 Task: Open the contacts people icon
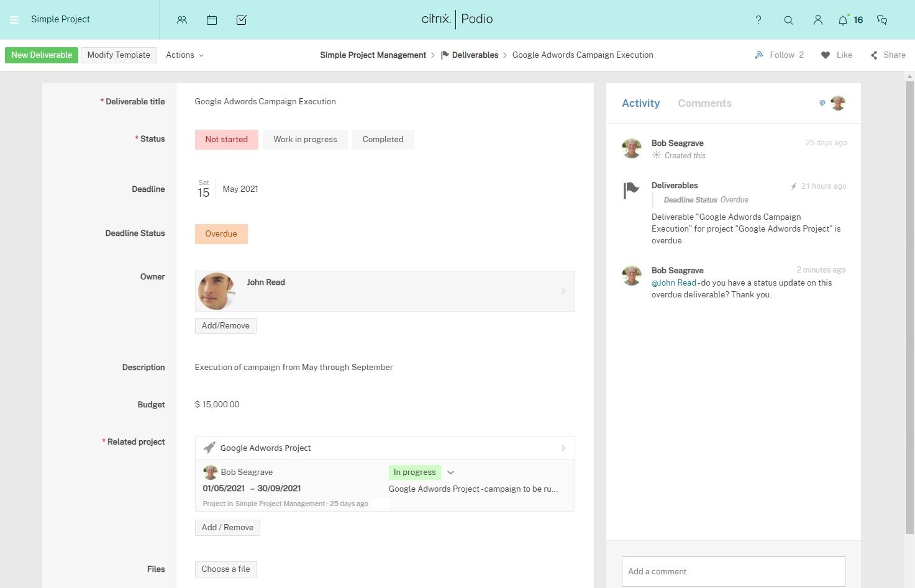[x=182, y=20]
